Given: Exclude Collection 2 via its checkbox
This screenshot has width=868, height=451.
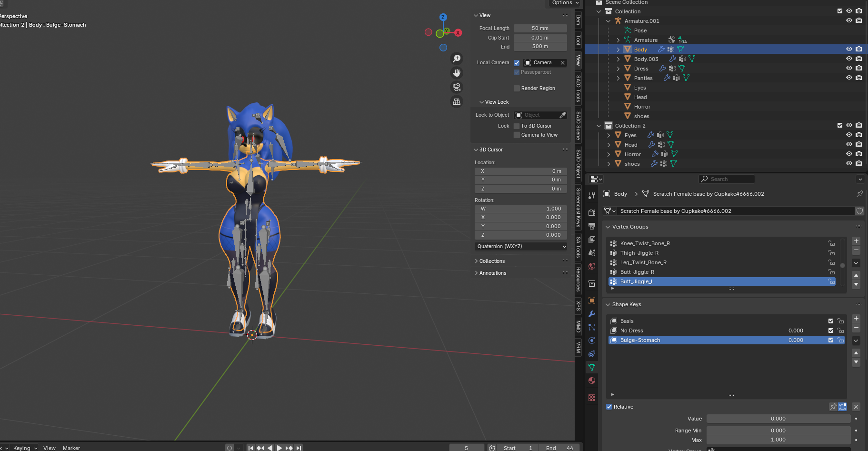Looking at the screenshot, I should (x=840, y=125).
